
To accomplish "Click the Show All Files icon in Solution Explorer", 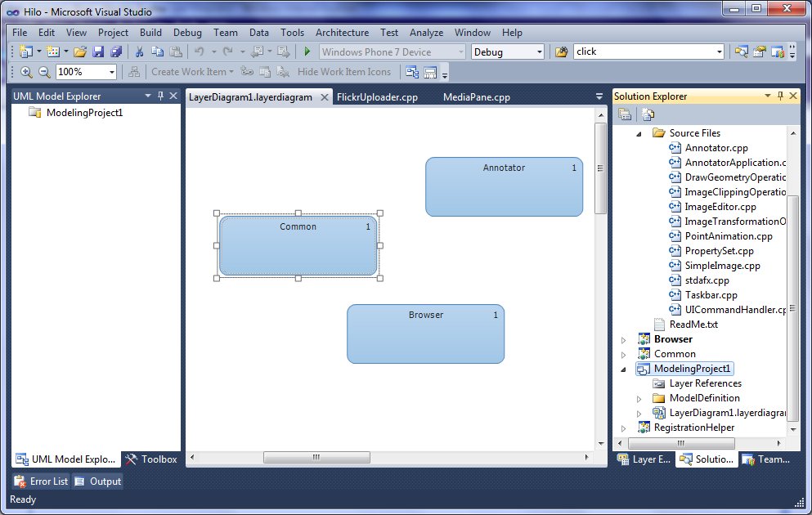I will click(x=648, y=114).
